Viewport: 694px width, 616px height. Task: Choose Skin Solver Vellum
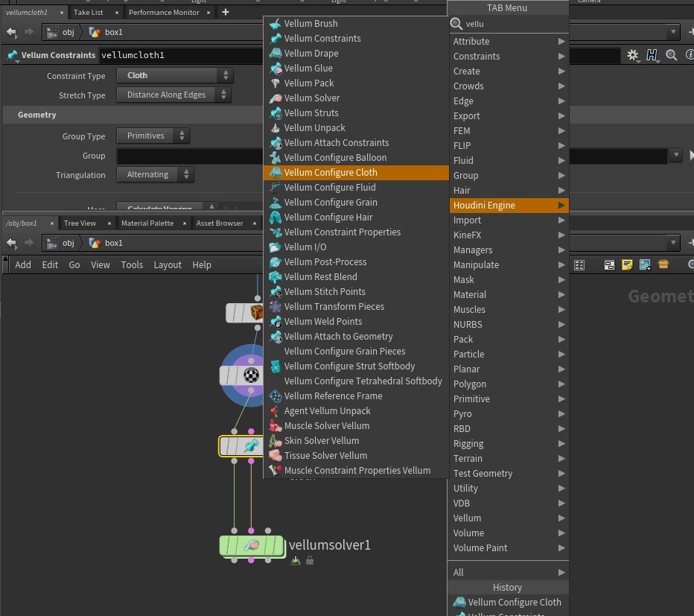tap(356, 441)
